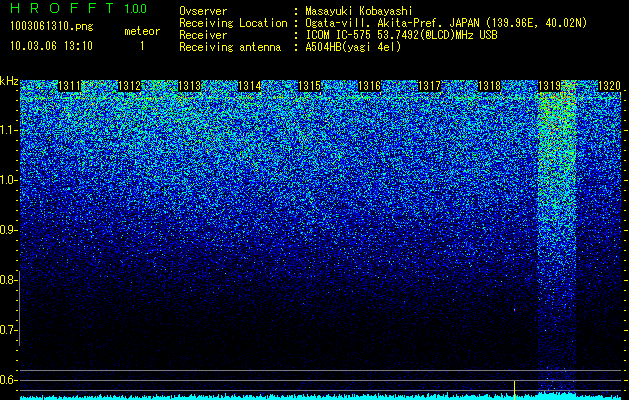Click the 1318 time marker
The image size is (629, 400).
(489, 86)
